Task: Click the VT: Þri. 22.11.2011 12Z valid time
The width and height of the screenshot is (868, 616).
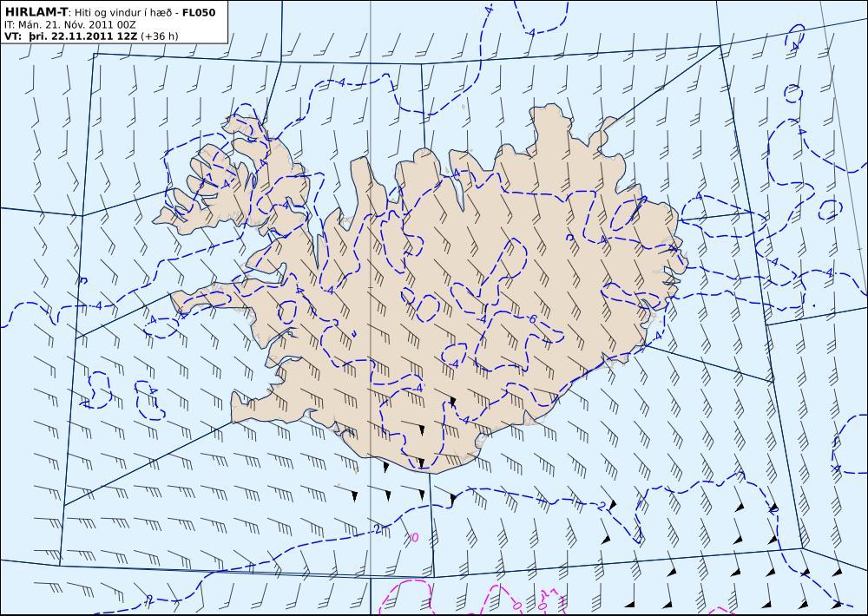Action: point(71,36)
